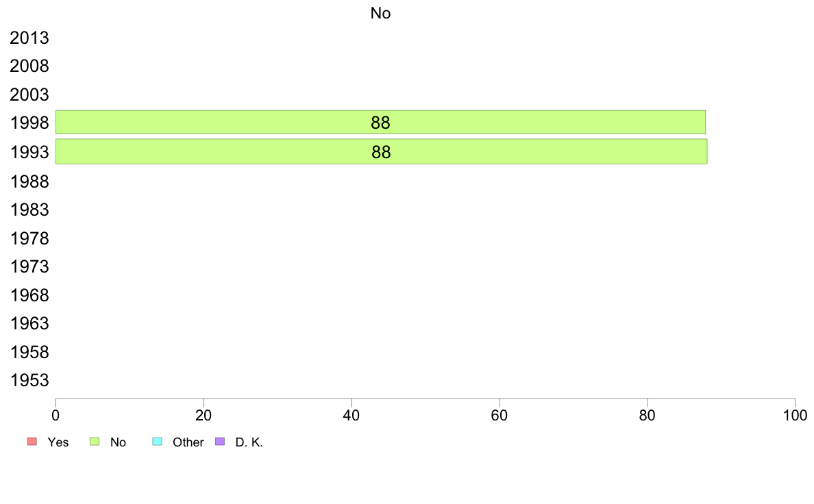The width and height of the screenshot is (814, 504).
Task: Click the "Other" legend text
Action: (188, 442)
